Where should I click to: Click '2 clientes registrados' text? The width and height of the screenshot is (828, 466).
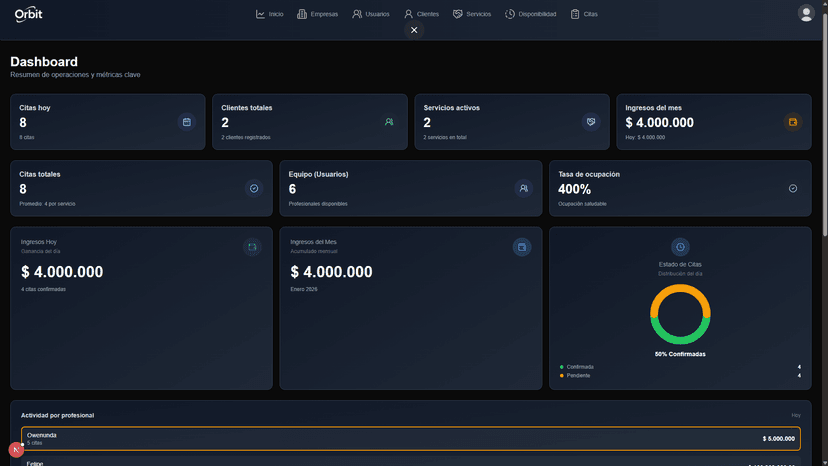[246, 137]
